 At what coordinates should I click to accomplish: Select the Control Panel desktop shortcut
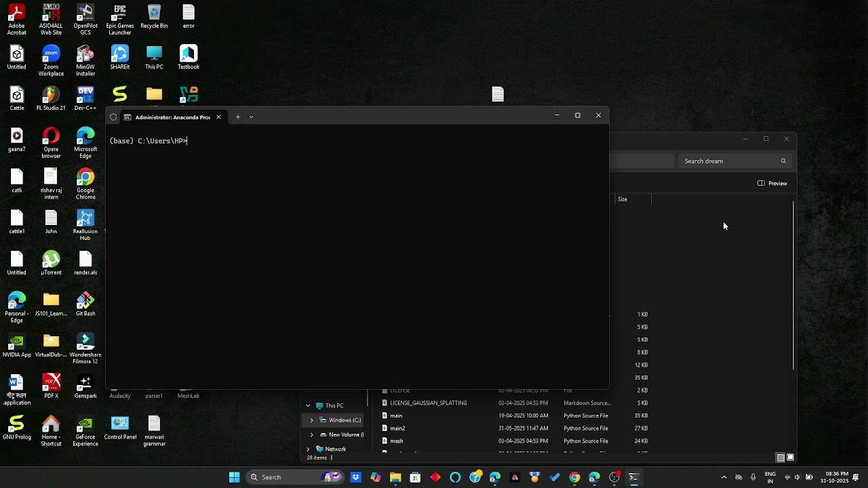[x=120, y=428]
